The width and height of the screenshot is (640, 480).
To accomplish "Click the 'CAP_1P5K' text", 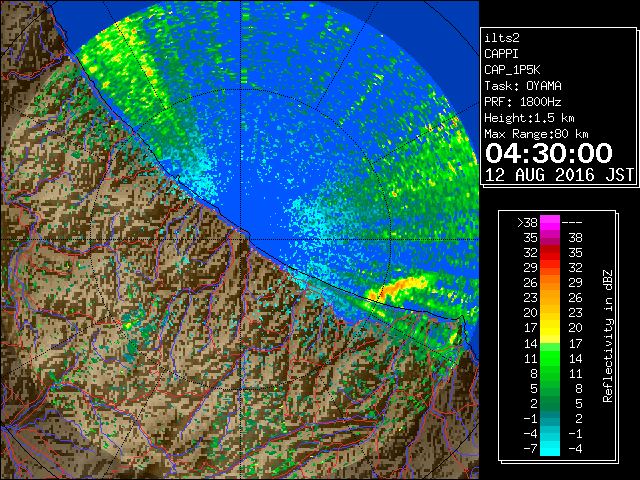I will pos(512,70).
